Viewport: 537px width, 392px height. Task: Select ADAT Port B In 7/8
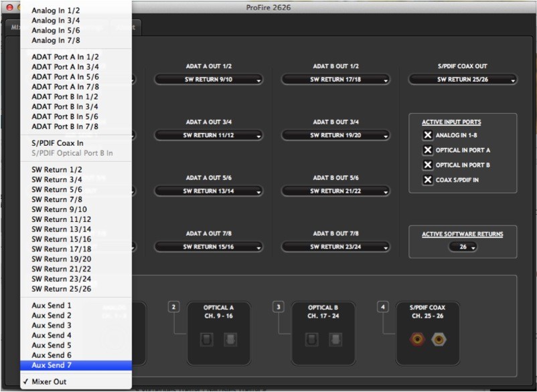click(x=76, y=126)
